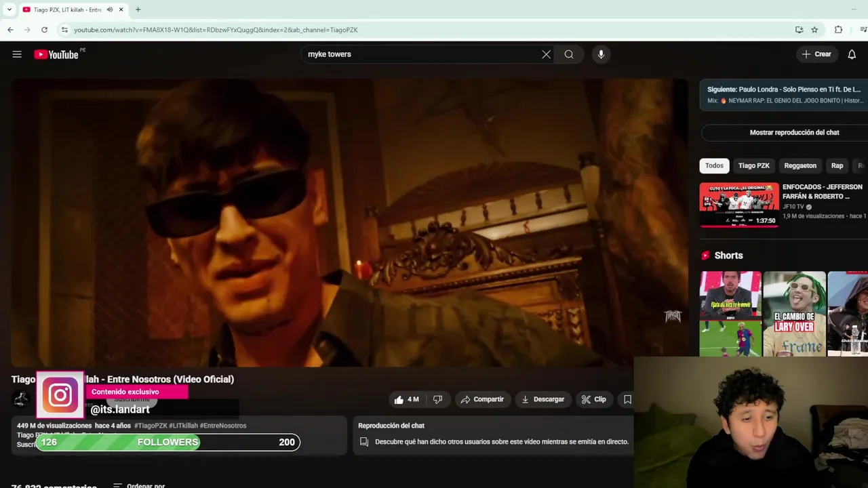868x488 pixels.
Task: Open the browser extensions puzzle icon
Action: click(x=838, y=30)
